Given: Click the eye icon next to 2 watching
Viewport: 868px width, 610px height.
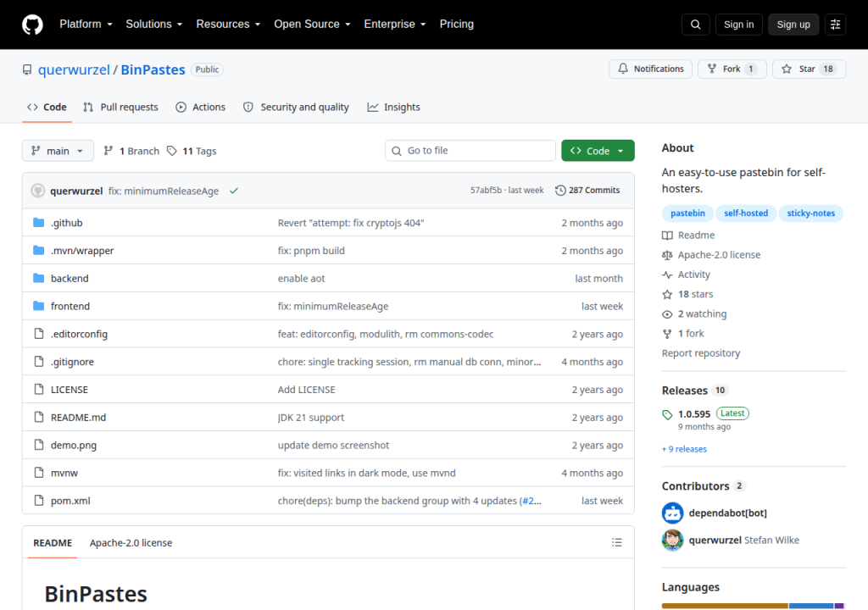Looking at the screenshot, I should 668,313.
